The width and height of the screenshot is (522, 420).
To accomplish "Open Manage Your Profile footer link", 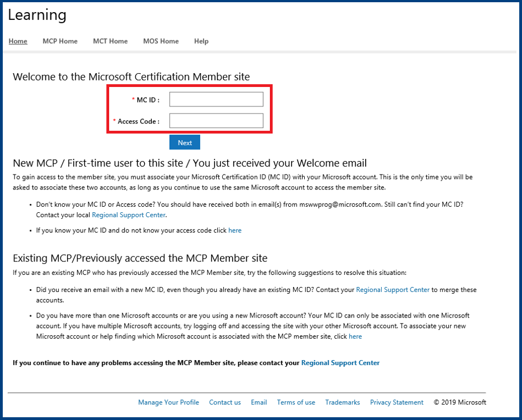I will (168, 402).
